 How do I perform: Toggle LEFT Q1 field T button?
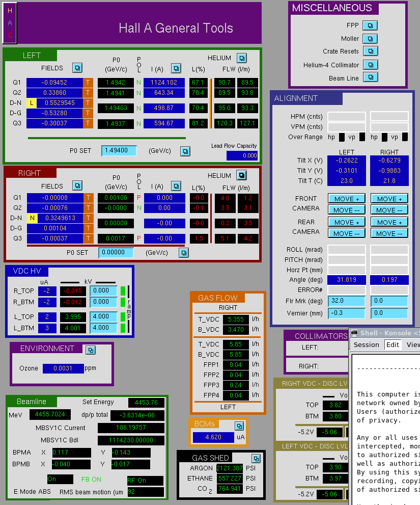click(x=88, y=83)
